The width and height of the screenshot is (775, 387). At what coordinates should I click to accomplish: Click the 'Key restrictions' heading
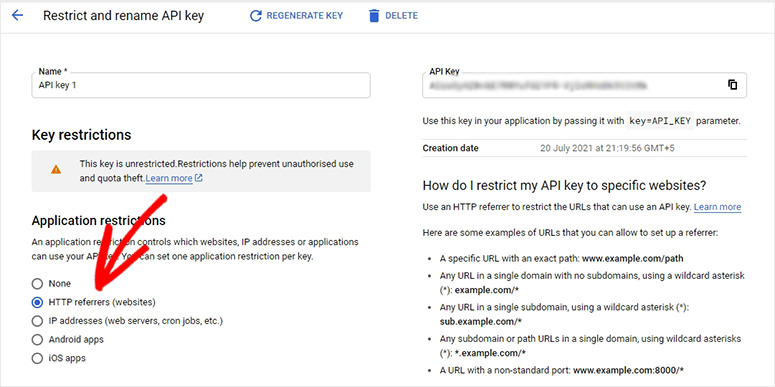click(x=82, y=134)
